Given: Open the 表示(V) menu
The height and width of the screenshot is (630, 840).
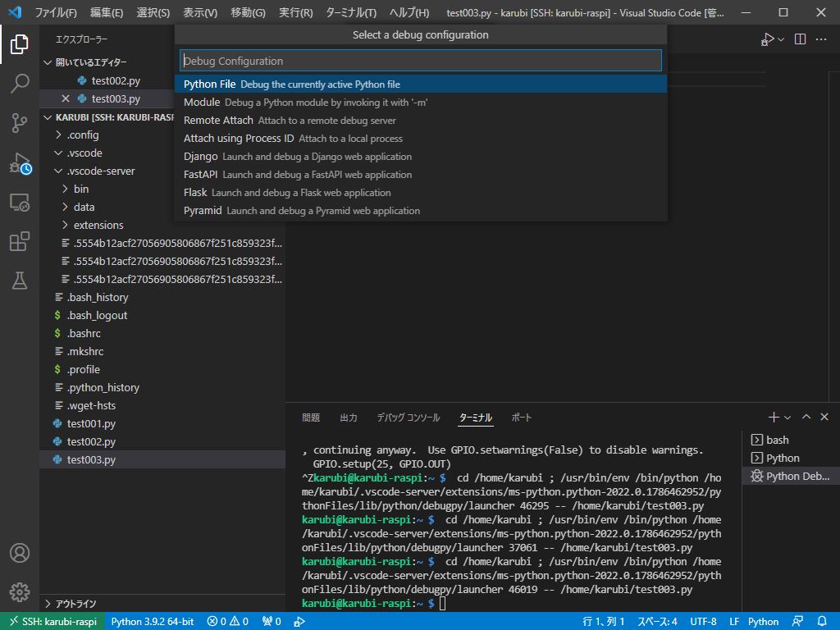Looking at the screenshot, I should 200,12.
